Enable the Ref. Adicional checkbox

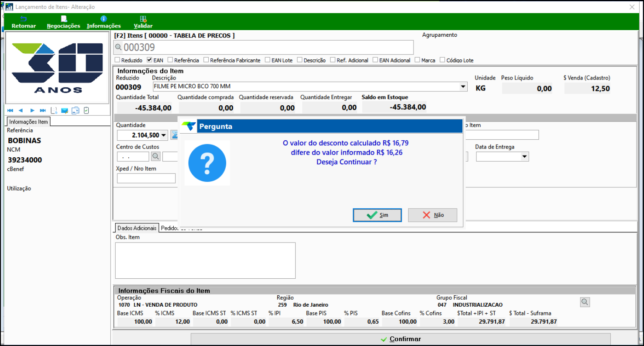[333, 60]
